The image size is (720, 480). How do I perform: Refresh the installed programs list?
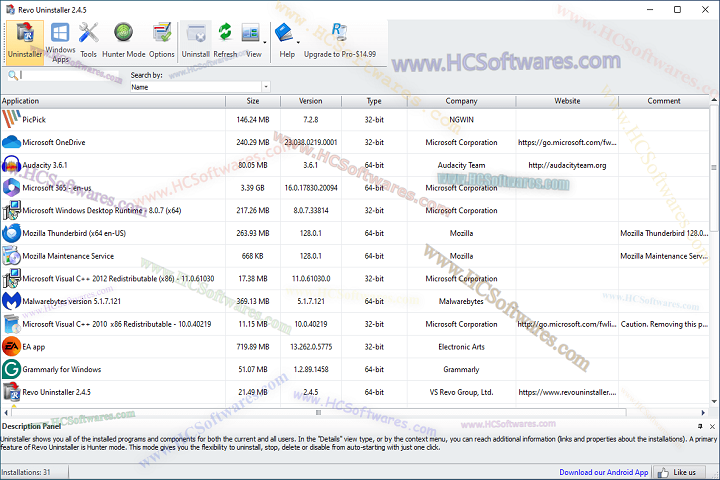[225, 42]
